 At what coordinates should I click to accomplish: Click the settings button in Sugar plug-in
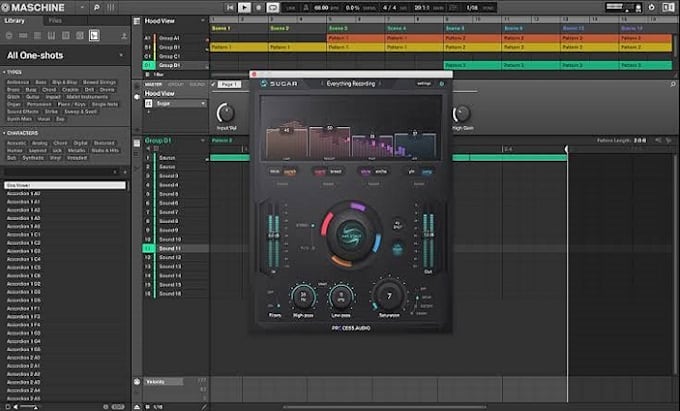(x=424, y=84)
